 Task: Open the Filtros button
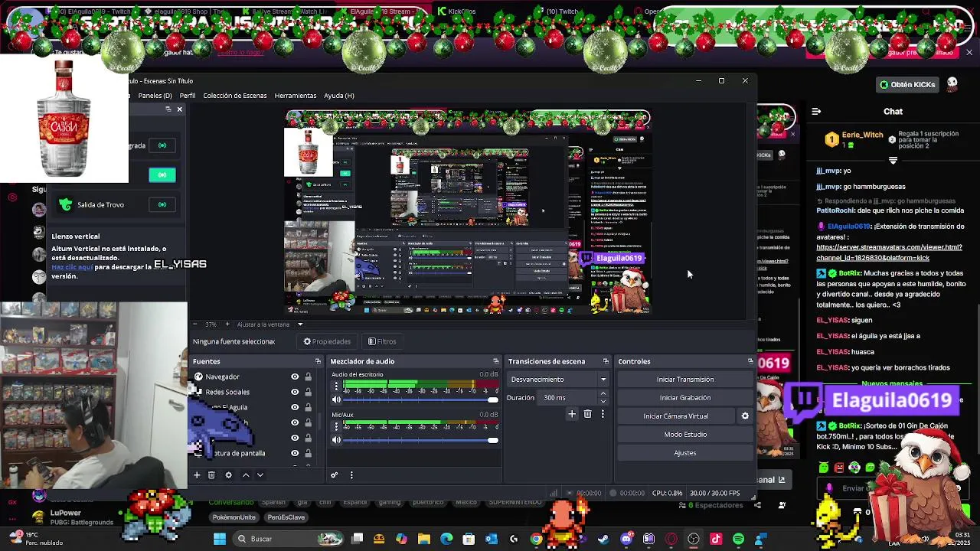click(382, 341)
